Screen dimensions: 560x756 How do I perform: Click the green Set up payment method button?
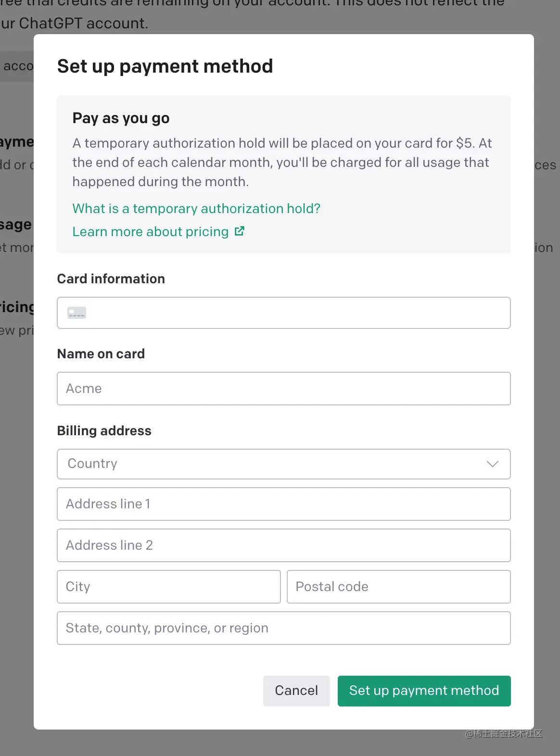[424, 691]
